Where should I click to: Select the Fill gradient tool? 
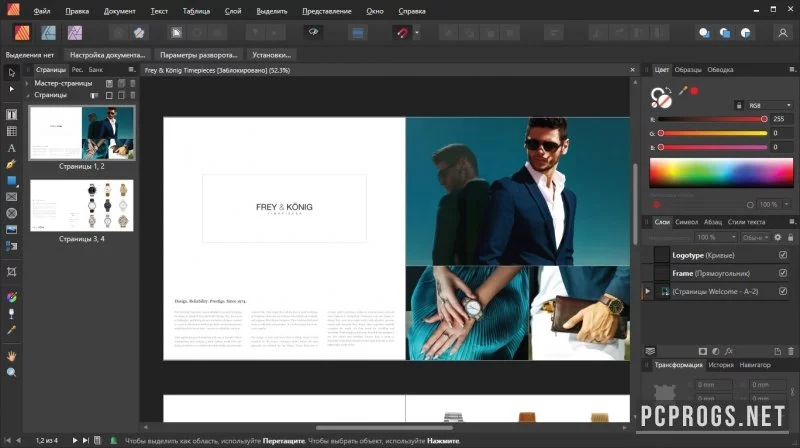tap(11, 297)
